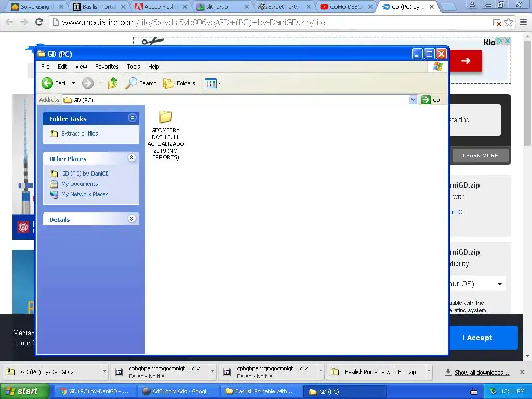Open the File menu

tap(45, 66)
